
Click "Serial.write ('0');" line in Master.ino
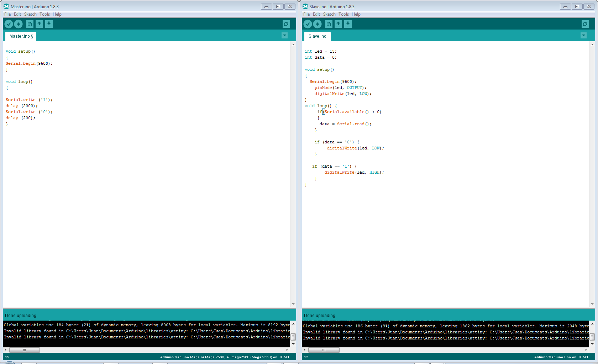coord(29,112)
